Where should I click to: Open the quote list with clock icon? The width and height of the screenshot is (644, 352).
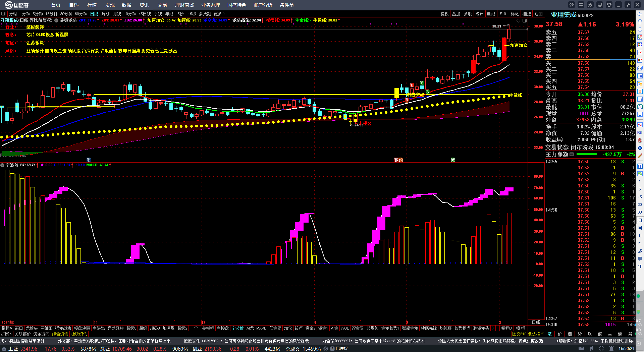click(x=640, y=37)
